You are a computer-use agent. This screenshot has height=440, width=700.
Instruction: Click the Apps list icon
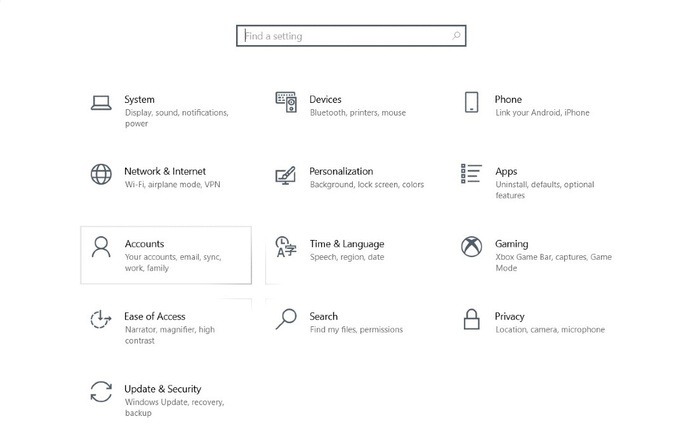(x=472, y=174)
